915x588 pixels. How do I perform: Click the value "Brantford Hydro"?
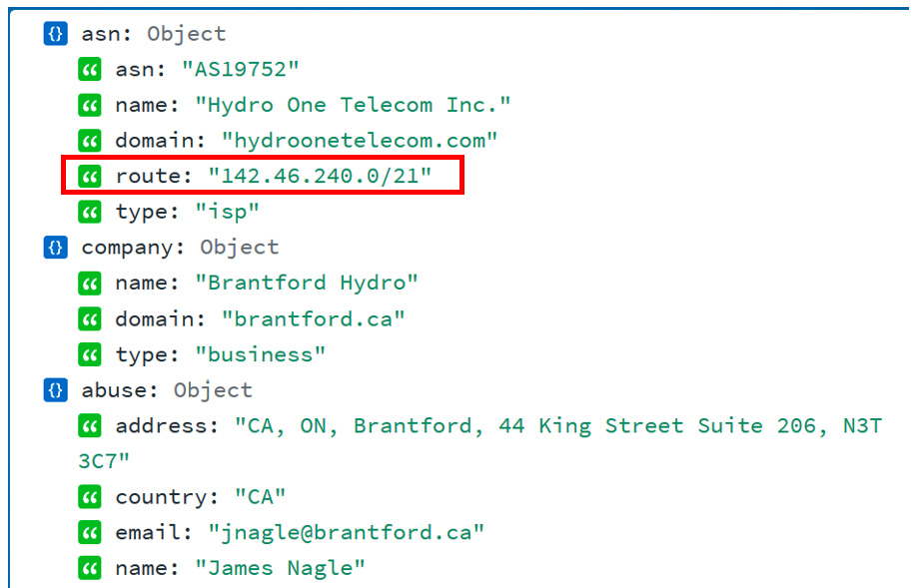307,283
